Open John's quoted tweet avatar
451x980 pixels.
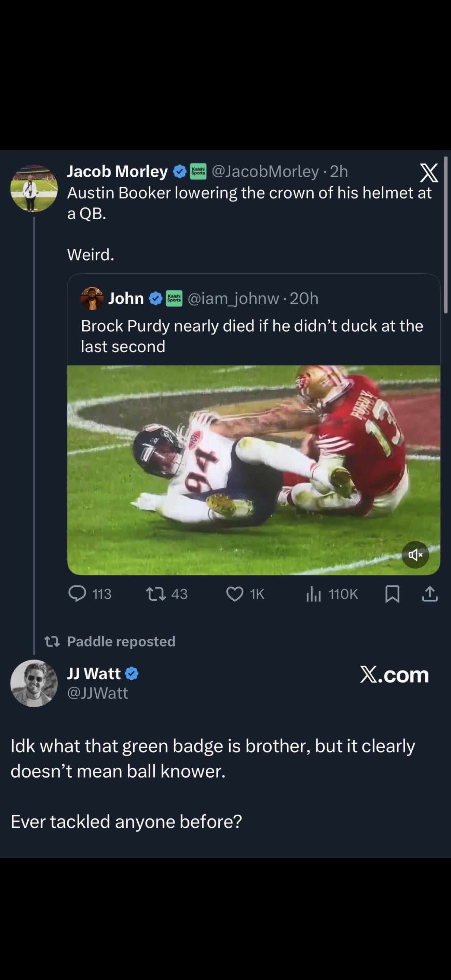point(92,299)
